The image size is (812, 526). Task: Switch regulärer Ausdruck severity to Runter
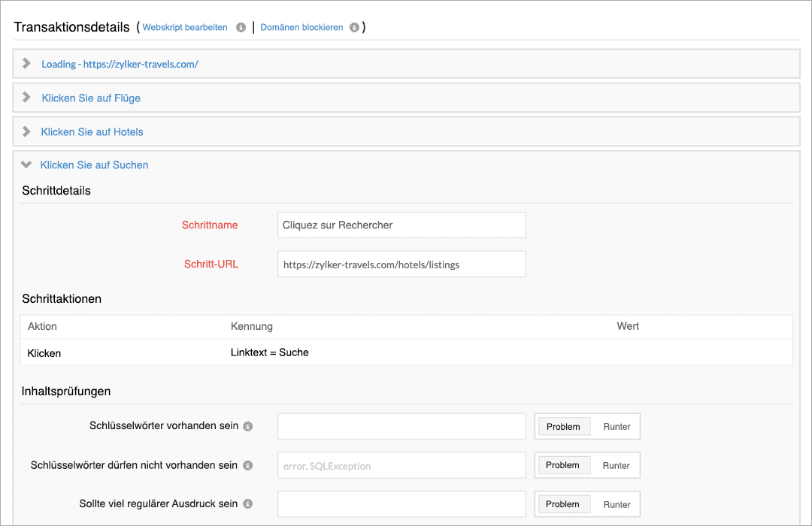tap(616, 504)
